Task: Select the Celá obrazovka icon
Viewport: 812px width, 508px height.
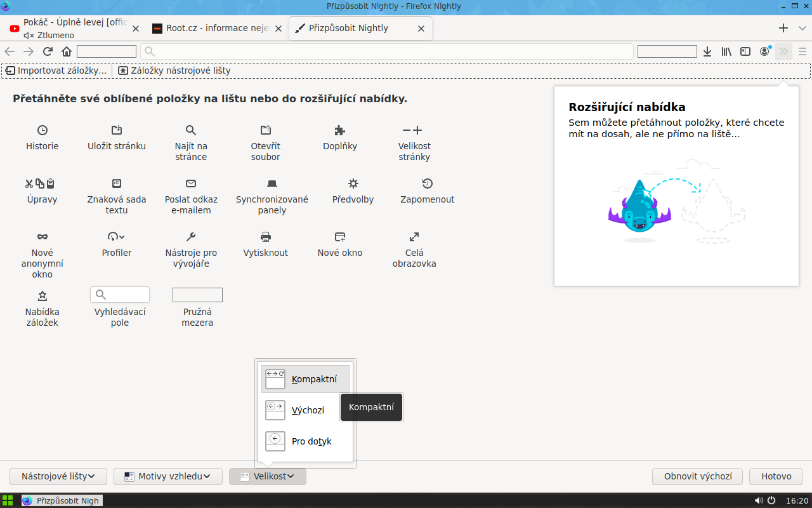Action: [x=414, y=237]
